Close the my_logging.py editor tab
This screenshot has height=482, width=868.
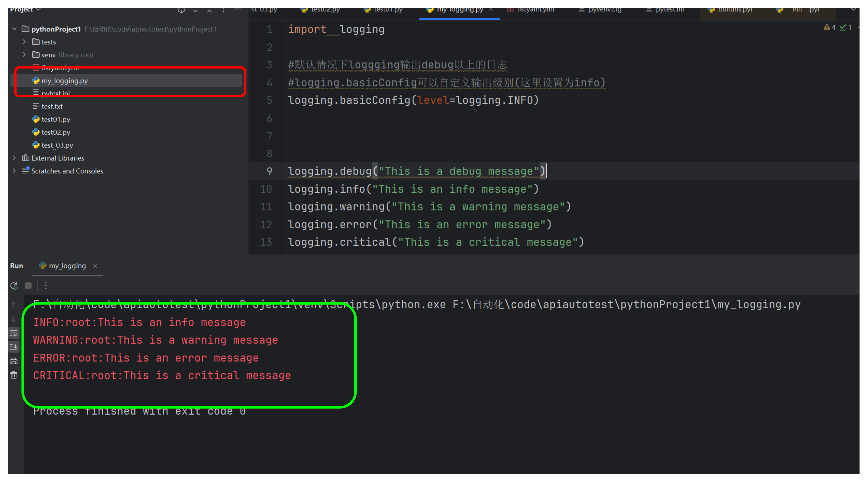coord(491,10)
